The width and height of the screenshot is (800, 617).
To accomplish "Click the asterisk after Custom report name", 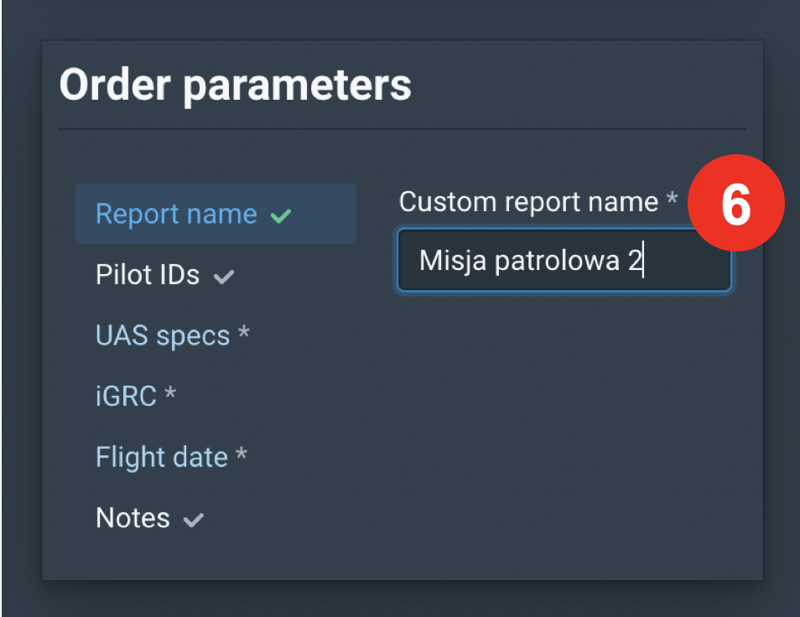I will coord(672,200).
